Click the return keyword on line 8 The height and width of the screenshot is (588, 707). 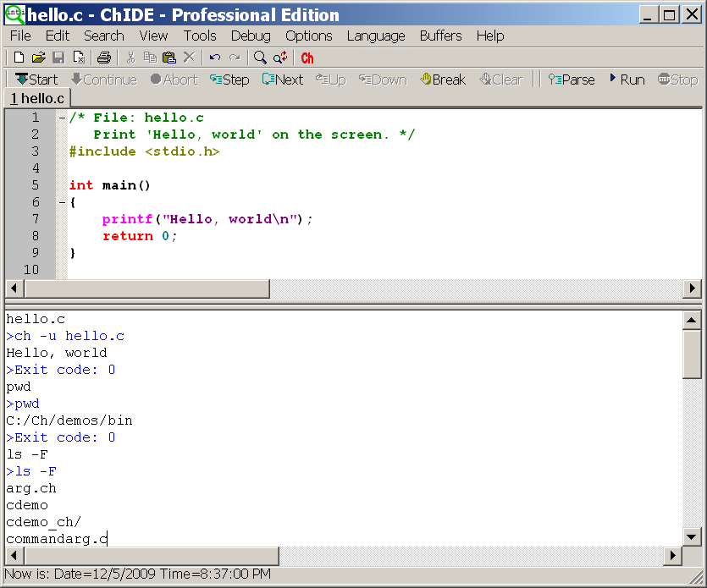coord(128,236)
